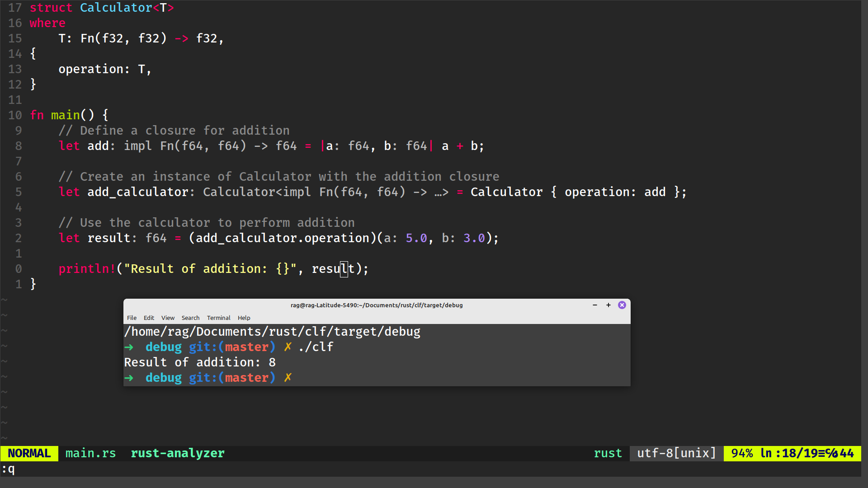
Task: Click rust-analyzer label in the statusline
Action: (178, 453)
